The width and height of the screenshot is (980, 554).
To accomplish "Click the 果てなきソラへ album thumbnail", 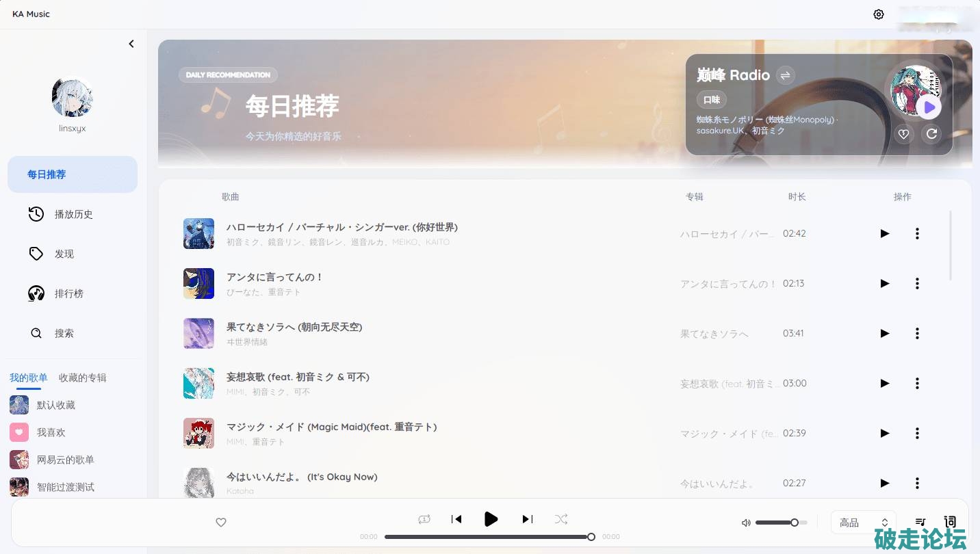I will [x=199, y=333].
